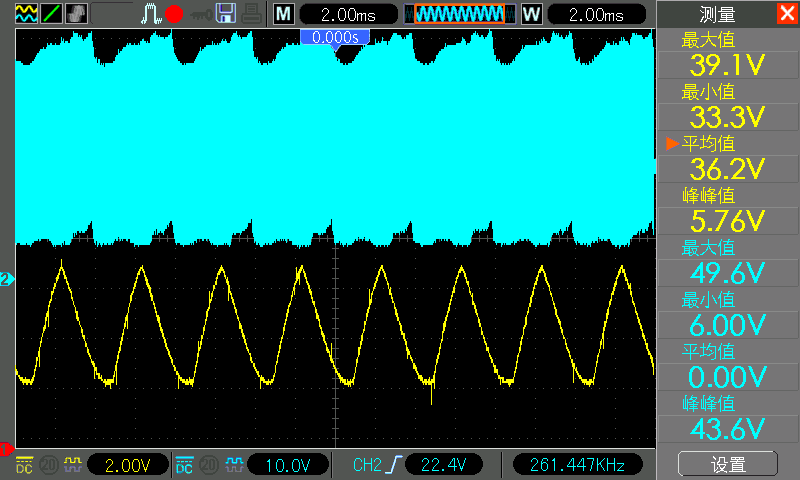
Task: Toggle CH1 20MHz bandwidth limit icon
Action: coord(48,465)
